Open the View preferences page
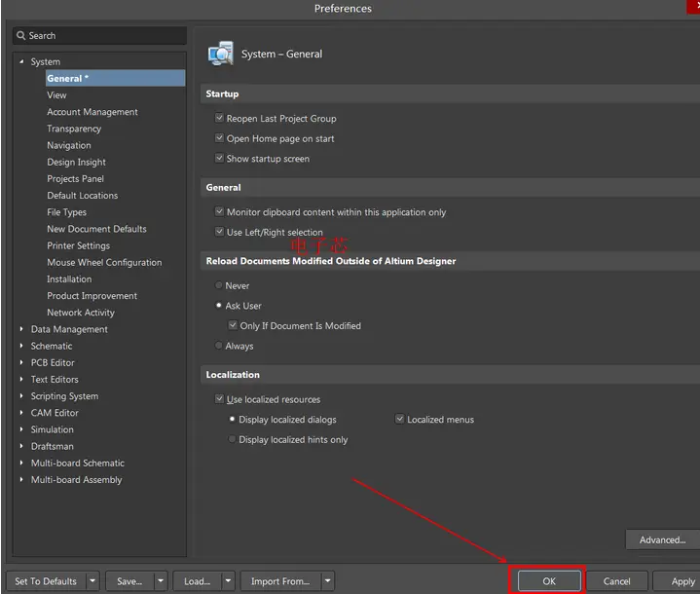 coord(56,95)
